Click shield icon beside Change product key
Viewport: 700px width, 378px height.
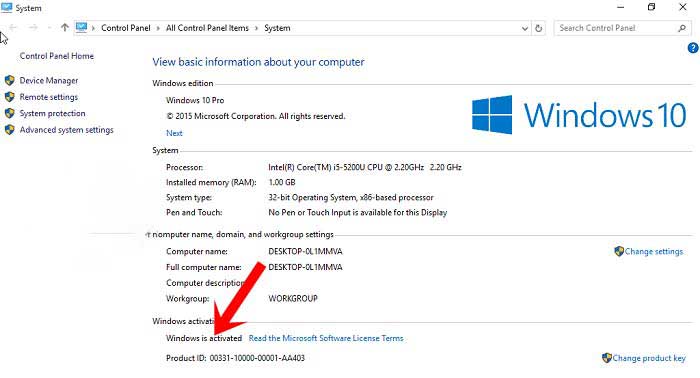point(607,358)
